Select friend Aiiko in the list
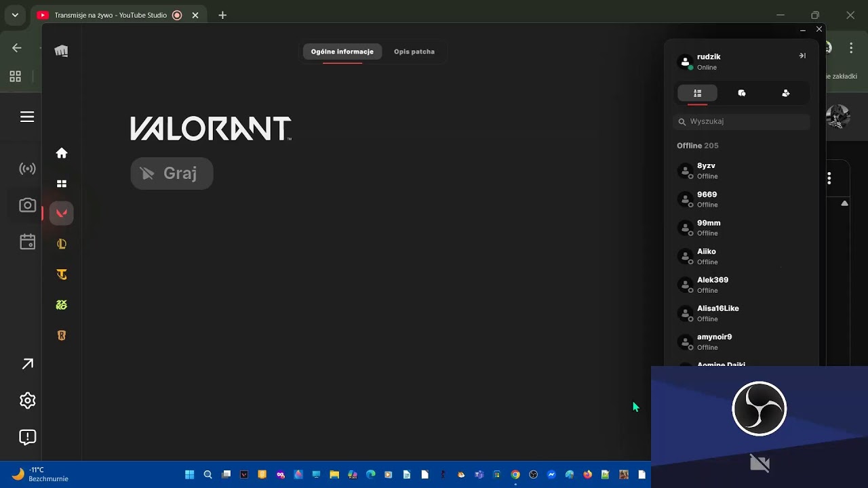Image resolution: width=868 pixels, height=488 pixels. coord(741,256)
